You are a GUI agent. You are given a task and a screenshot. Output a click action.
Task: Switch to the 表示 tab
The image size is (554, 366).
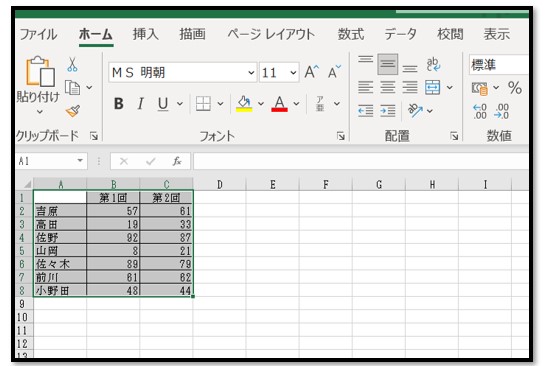(x=496, y=34)
